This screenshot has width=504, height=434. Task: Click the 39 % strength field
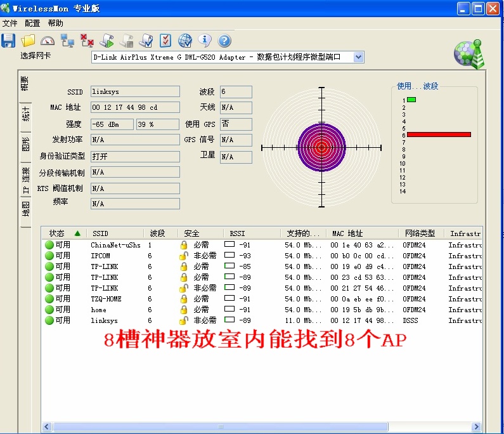point(158,124)
